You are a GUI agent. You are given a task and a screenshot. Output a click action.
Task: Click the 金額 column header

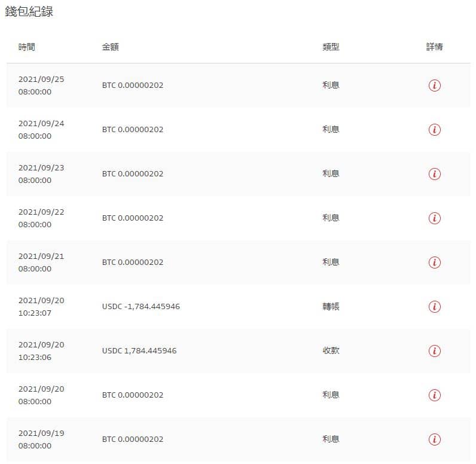110,47
